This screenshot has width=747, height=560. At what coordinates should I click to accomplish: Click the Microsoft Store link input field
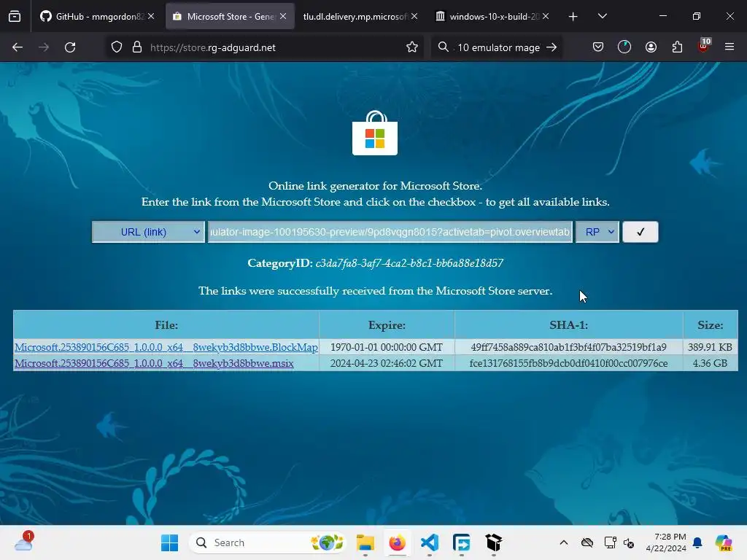click(x=390, y=232)
